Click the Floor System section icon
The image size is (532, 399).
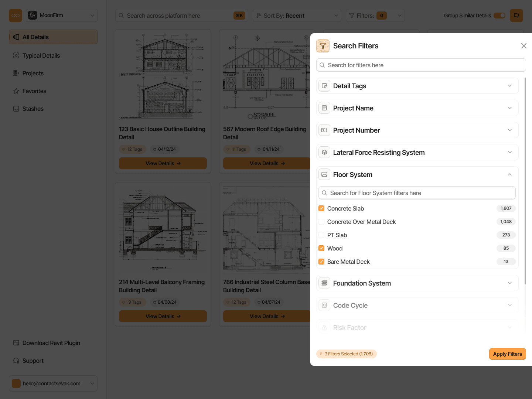click(x=324, y=174)
